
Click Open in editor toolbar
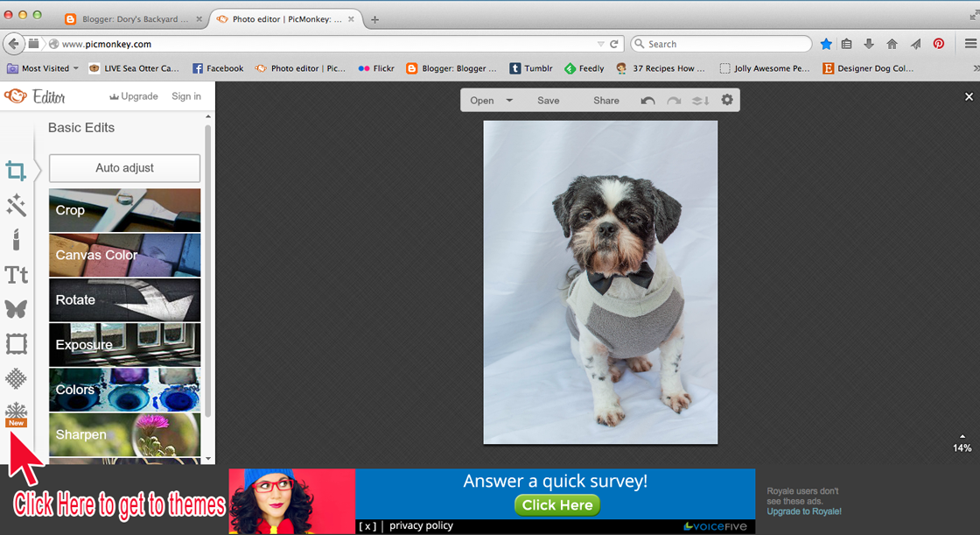tap(482, 100)
